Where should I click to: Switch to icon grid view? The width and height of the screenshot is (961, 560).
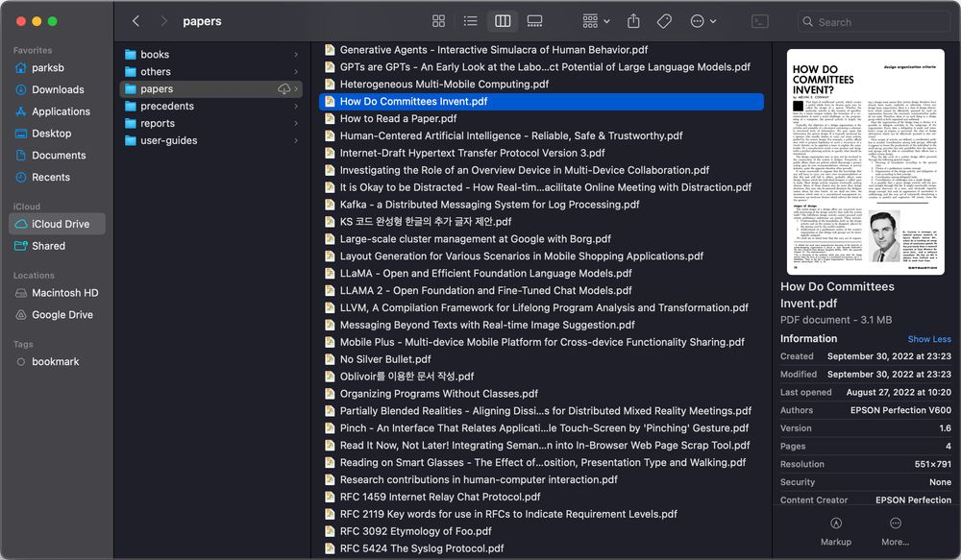[438, 21]
